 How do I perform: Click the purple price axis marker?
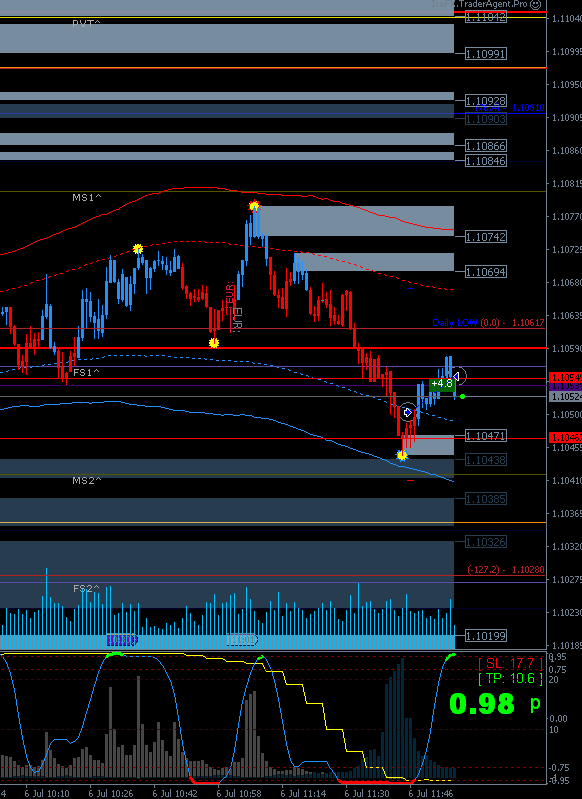[566, 386]
